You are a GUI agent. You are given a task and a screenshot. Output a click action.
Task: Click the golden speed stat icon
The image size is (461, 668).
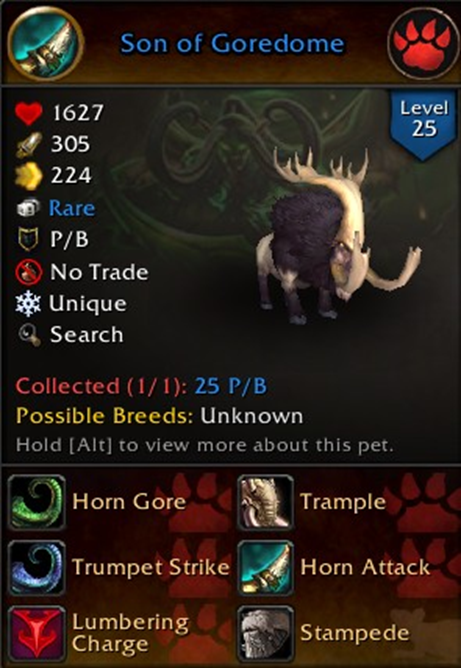29,176
